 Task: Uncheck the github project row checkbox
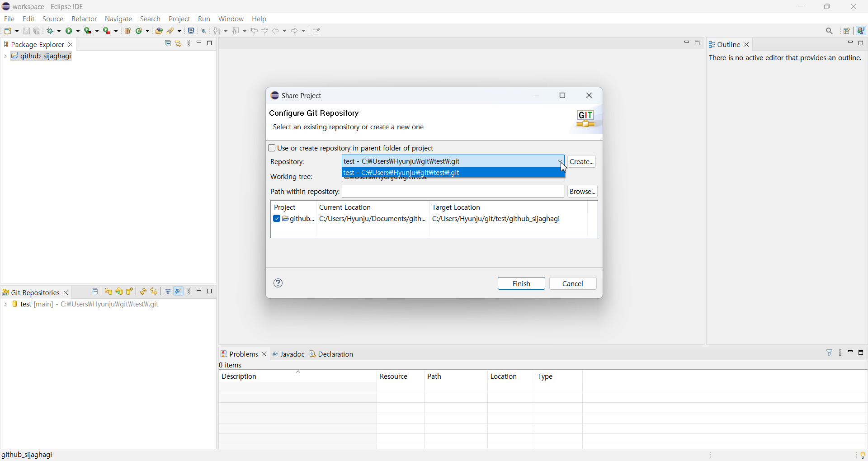pos(277,219)
